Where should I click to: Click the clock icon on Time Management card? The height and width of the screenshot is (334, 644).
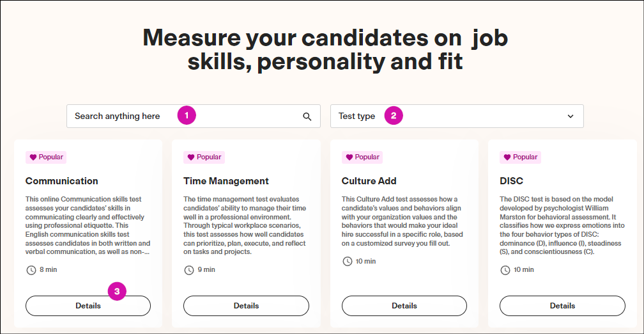[x=188, y=270]
